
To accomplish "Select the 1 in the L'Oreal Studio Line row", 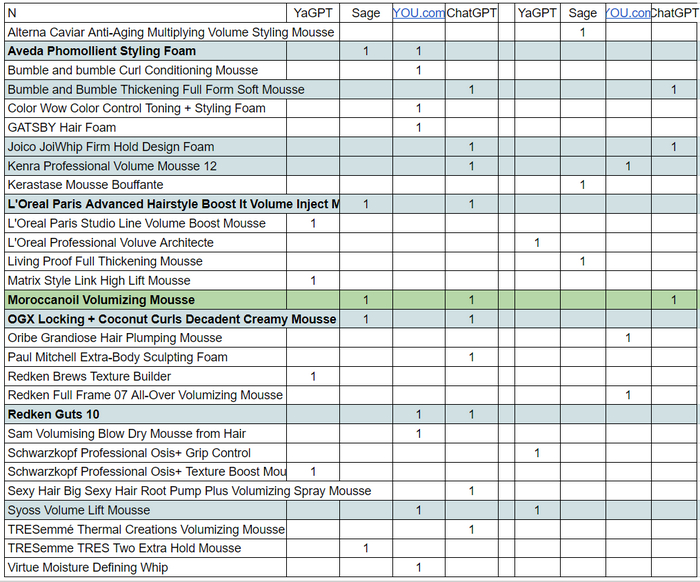I will 313,223.
